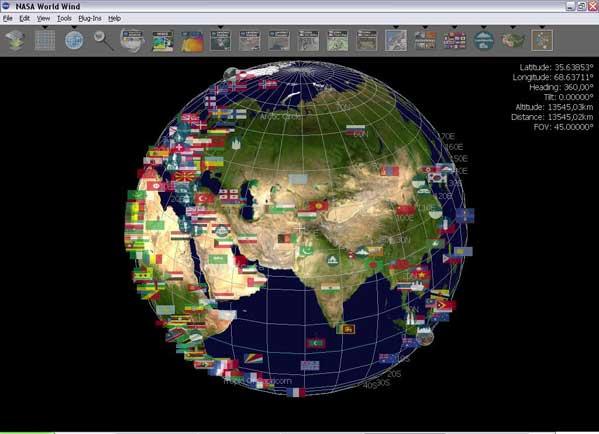
Task: Click the Heading: 360,00° readout
Action: pos(561,87)
